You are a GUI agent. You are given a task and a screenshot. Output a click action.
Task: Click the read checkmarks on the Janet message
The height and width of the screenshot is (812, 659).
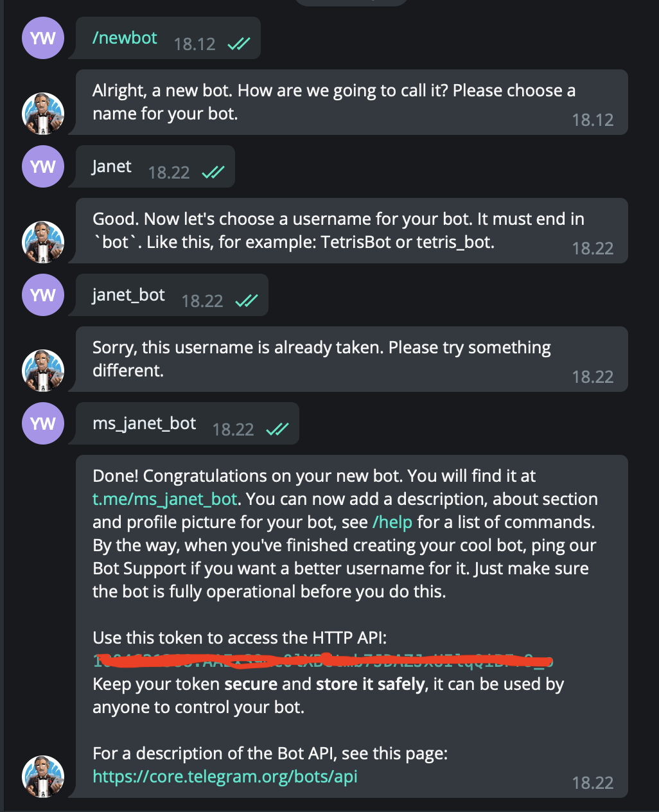[213, 172]
